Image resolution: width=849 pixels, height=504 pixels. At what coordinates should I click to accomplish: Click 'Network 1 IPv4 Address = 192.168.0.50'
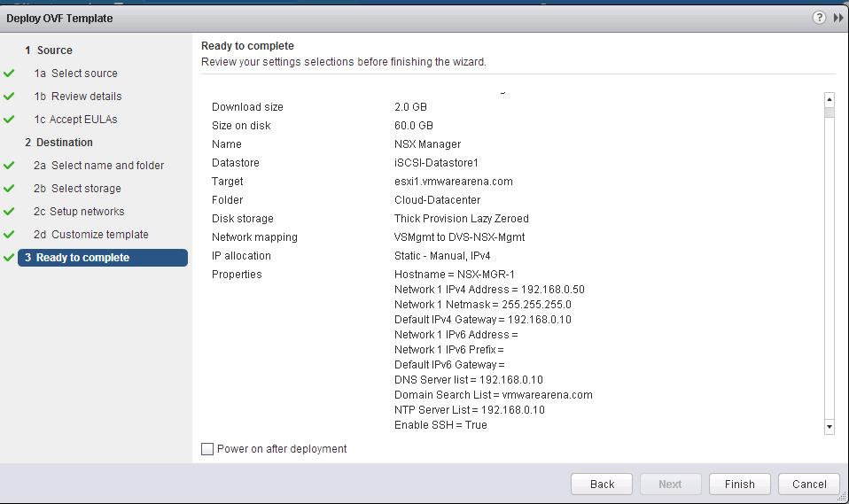pyautogui.click(x=489, y=290)
